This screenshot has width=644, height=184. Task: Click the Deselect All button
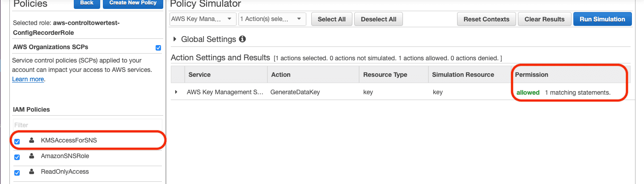click(x=378, y=19)
